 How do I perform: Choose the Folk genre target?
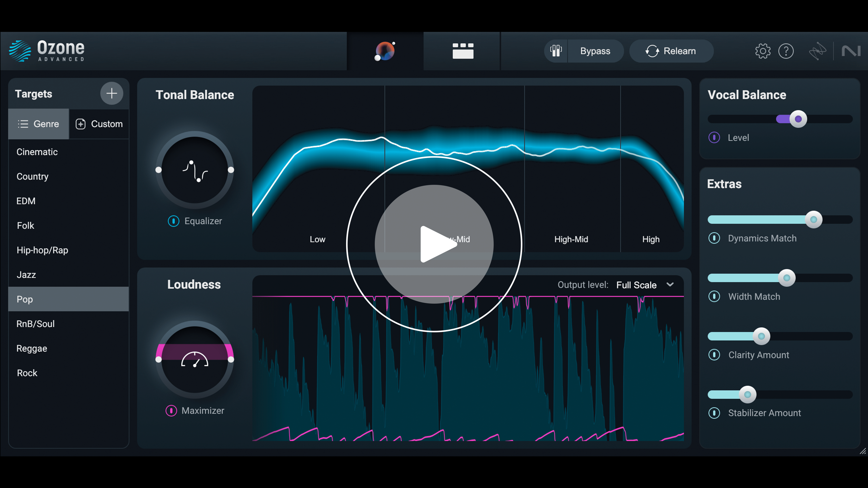tap(68, 226)
